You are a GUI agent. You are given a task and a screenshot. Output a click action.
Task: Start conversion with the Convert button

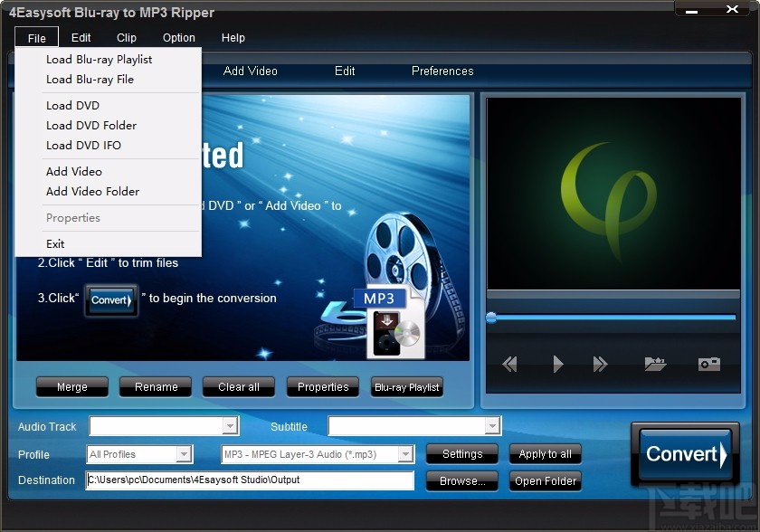[x=684, y=453]
